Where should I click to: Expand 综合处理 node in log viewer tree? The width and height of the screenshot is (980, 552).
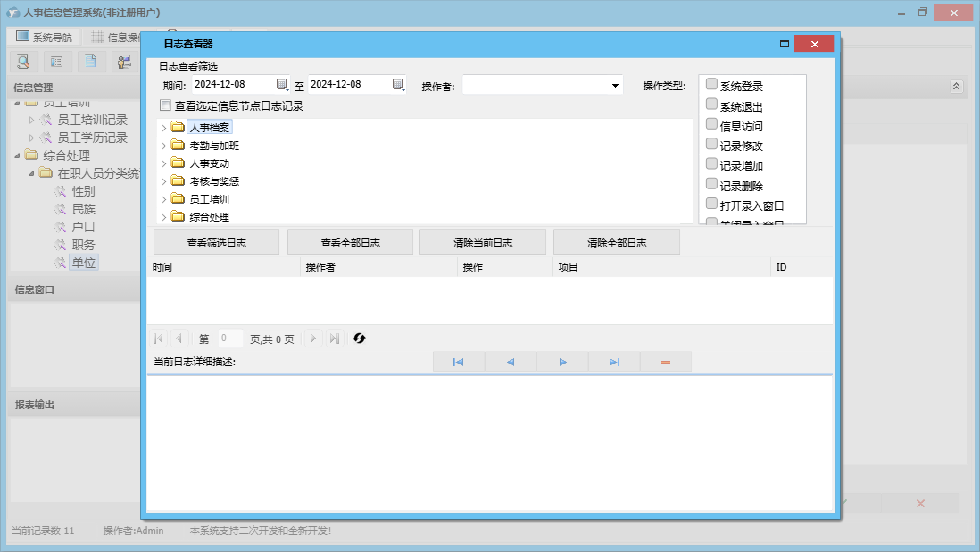[x=163, y=217]
